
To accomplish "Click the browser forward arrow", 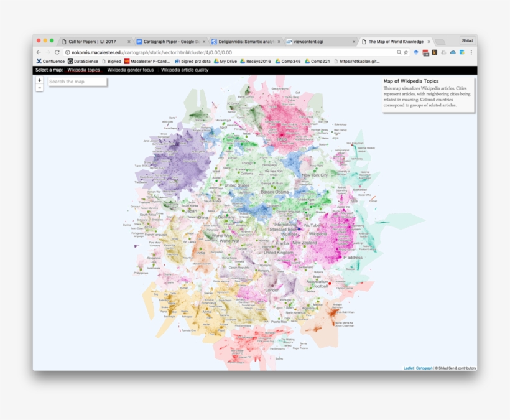I will pos(48,52).
